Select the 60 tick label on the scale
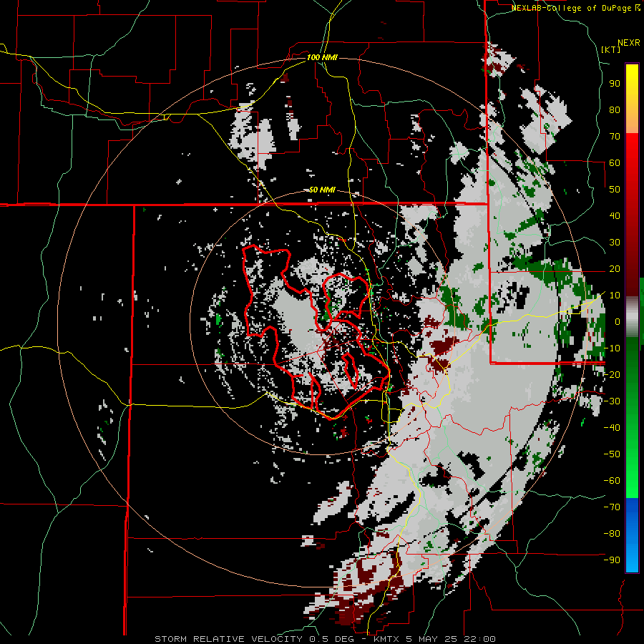The width and height of the screenshot is (644, 644). pos(615,162)
